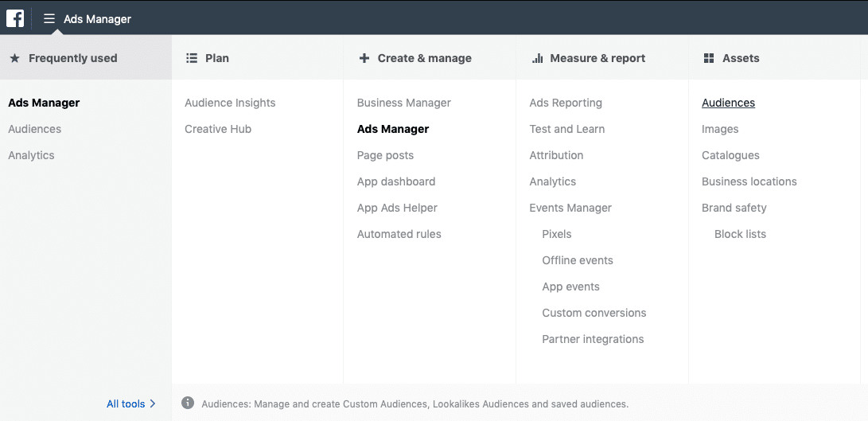This screenshot has width=868, height=421.
Task: Click the Facebook logo icon
Action: coord(15,18)
